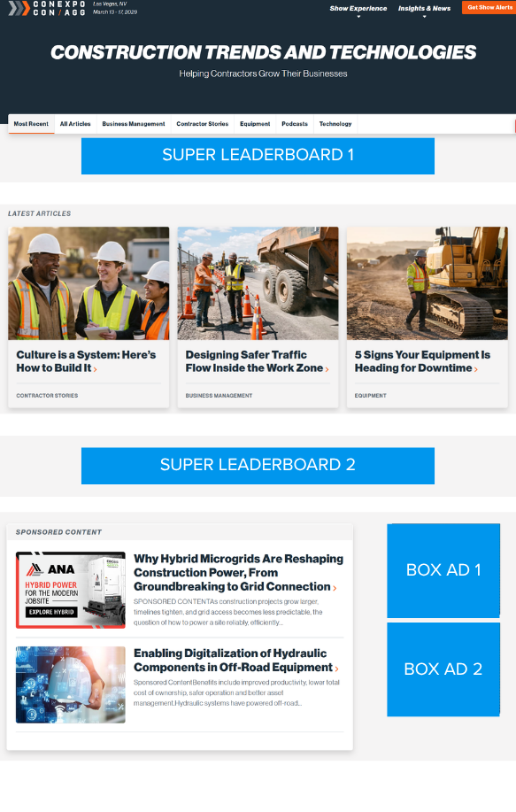Open the Technology tab
The height and width of the screenshot is (812, 516).
(335, 124)
